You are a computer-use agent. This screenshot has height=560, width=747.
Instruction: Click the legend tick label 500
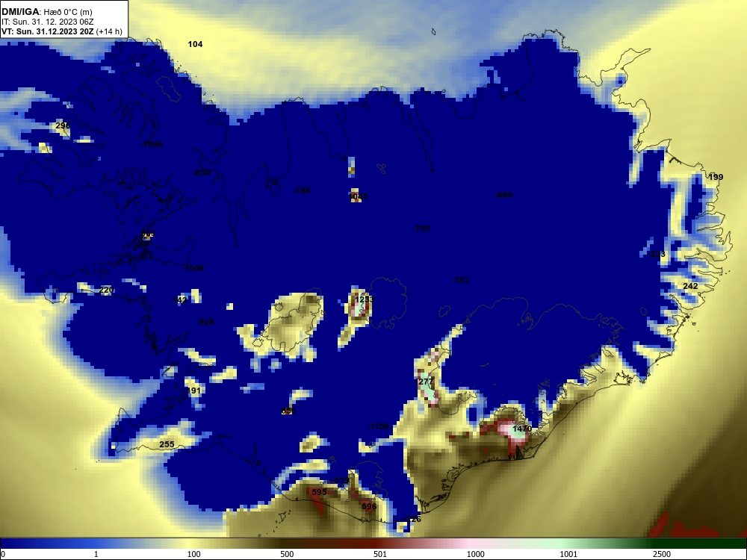287,554
